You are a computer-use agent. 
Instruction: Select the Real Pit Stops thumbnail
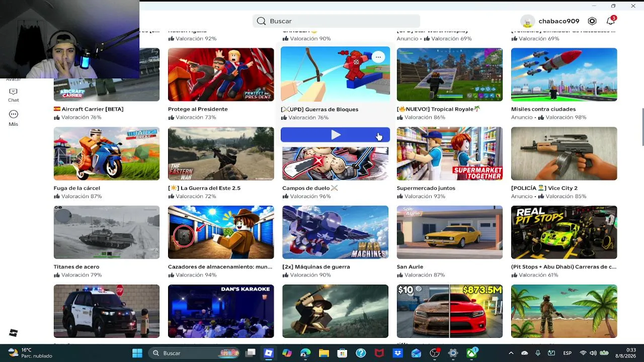tap(564, 232)
